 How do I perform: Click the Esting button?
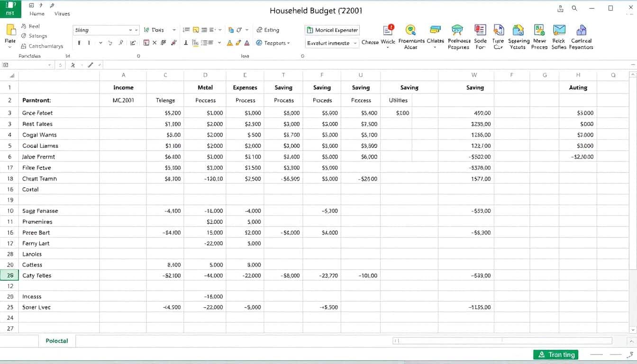pyautogui.click(x=268, y=30)
